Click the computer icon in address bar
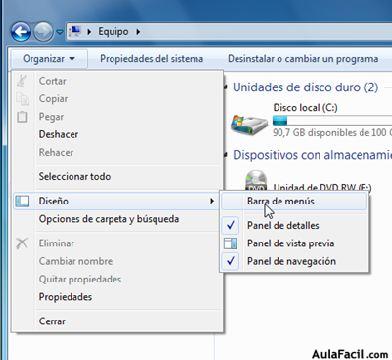392x360 pixels. click(76, 31)
